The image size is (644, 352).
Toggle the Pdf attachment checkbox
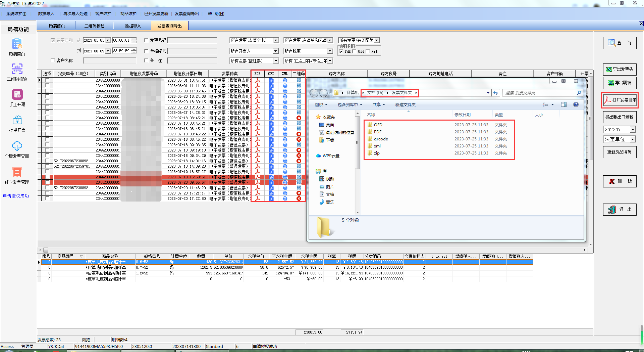(341, 51)
